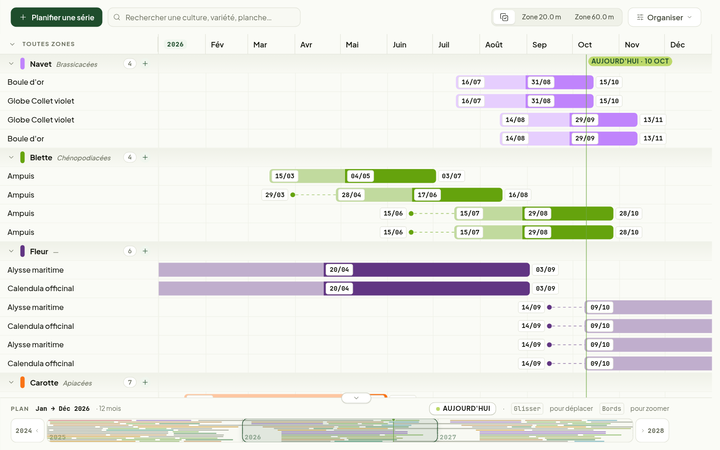The width and height of the screenshot is (720, 450).
Task: Select the Zone 20.0 m option
Action: pyautogui.click(x=541, y=17)
